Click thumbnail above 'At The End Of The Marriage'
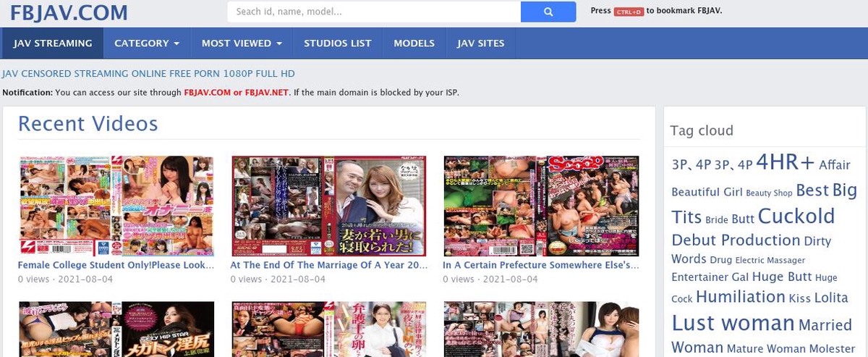Screen dimensions: 868x357 click(328, 206)
